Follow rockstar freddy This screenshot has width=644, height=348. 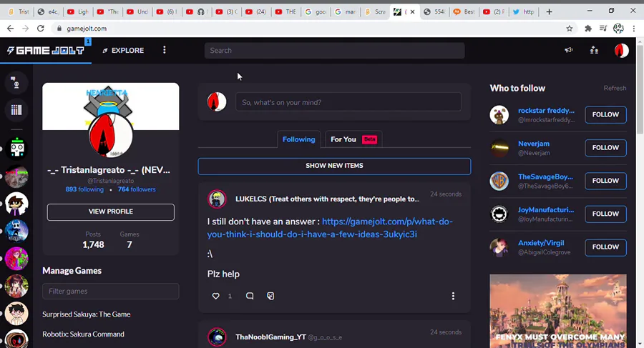point(605,114)
